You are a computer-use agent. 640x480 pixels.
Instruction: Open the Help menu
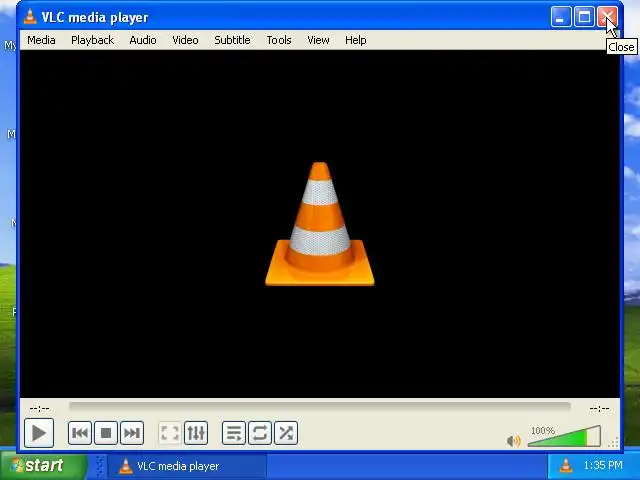(x=356, y=40)
